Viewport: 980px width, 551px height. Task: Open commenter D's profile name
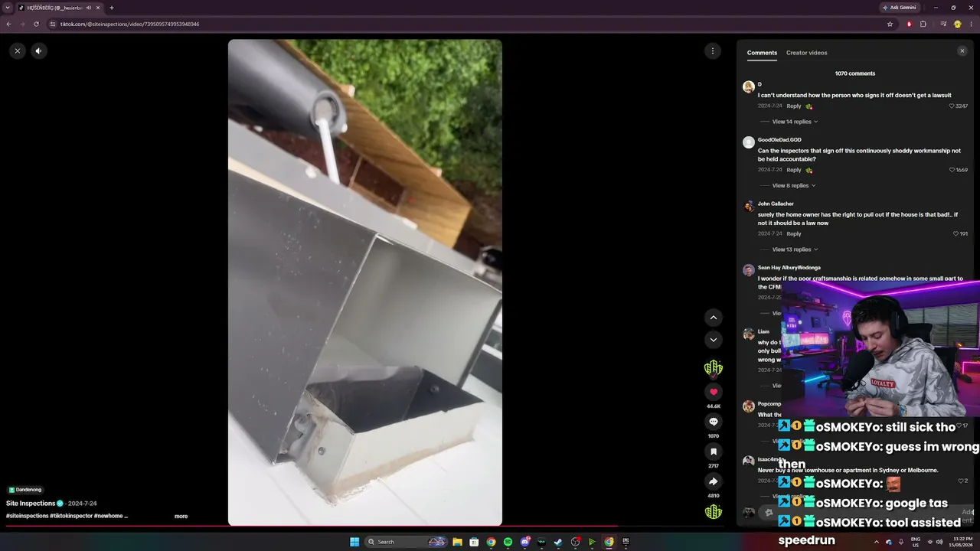click(x=759, y=85)
